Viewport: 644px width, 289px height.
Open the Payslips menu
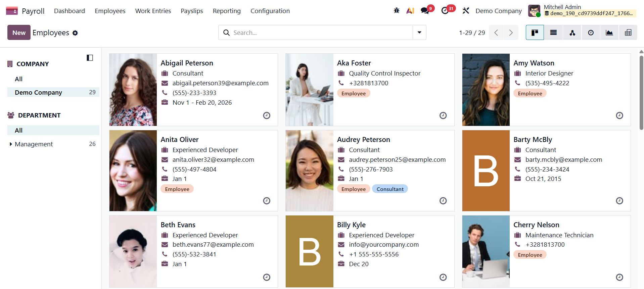(x=192, y=11)
